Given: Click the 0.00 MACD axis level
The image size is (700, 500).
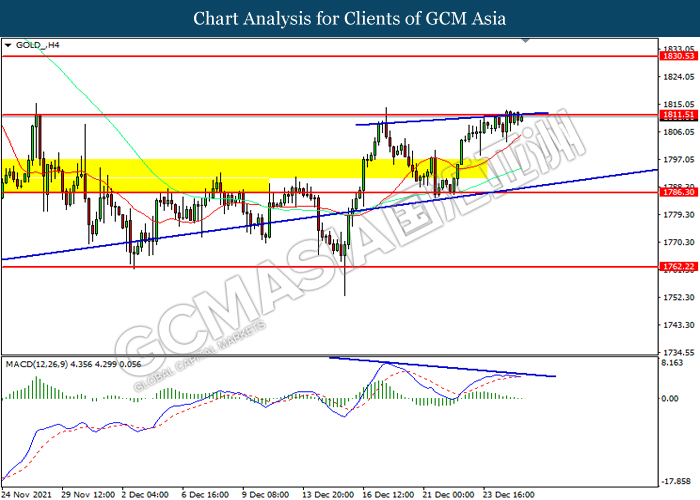Looking at the screenshot, I should click(x=670, y=398).
